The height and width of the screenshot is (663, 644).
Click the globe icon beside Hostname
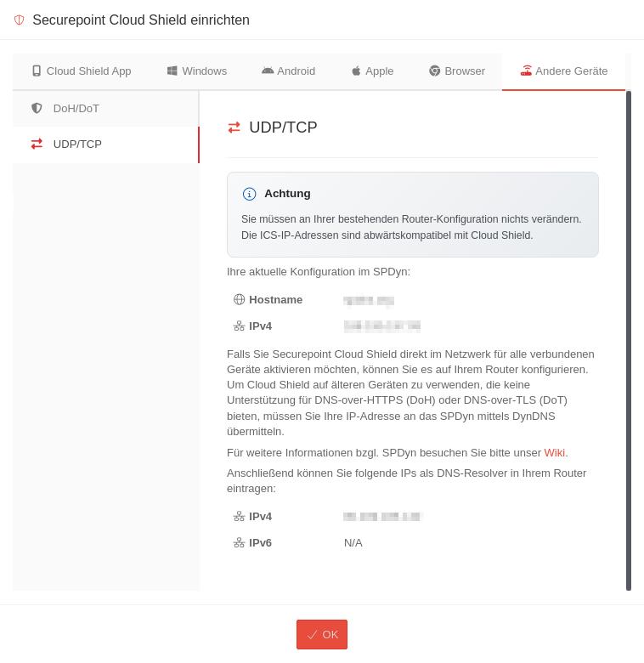[x=239, y=299]
